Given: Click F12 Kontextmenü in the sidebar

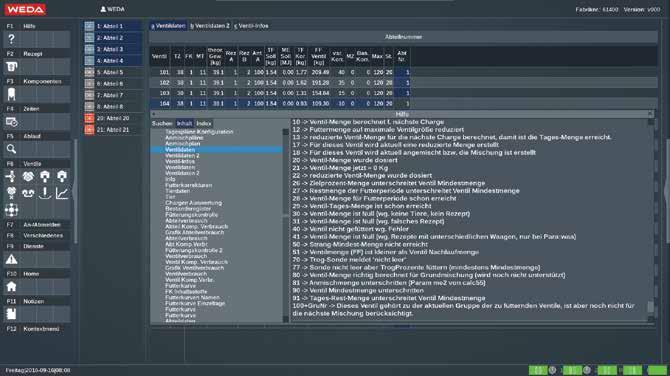Looking at the screenshot, I should pos(38,329).
